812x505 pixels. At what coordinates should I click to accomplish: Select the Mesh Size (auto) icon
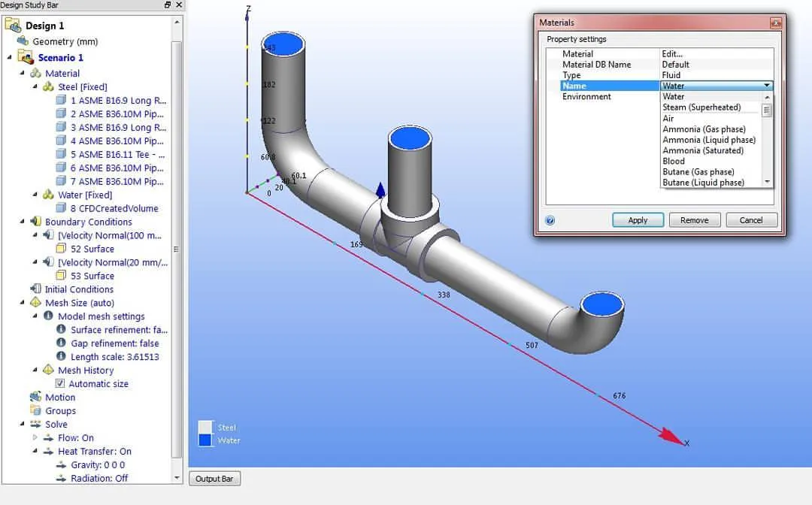pos(35,303)
